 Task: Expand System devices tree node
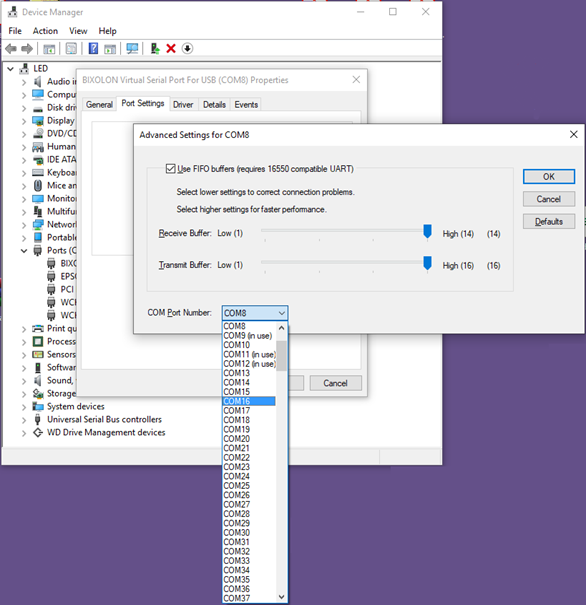pos(24,407)
